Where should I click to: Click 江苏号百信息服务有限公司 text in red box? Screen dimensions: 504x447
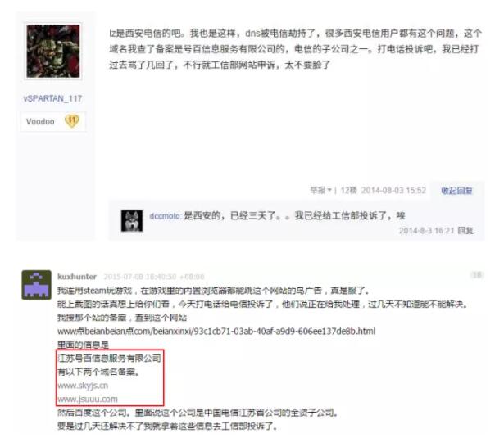[x=109, y=359]
